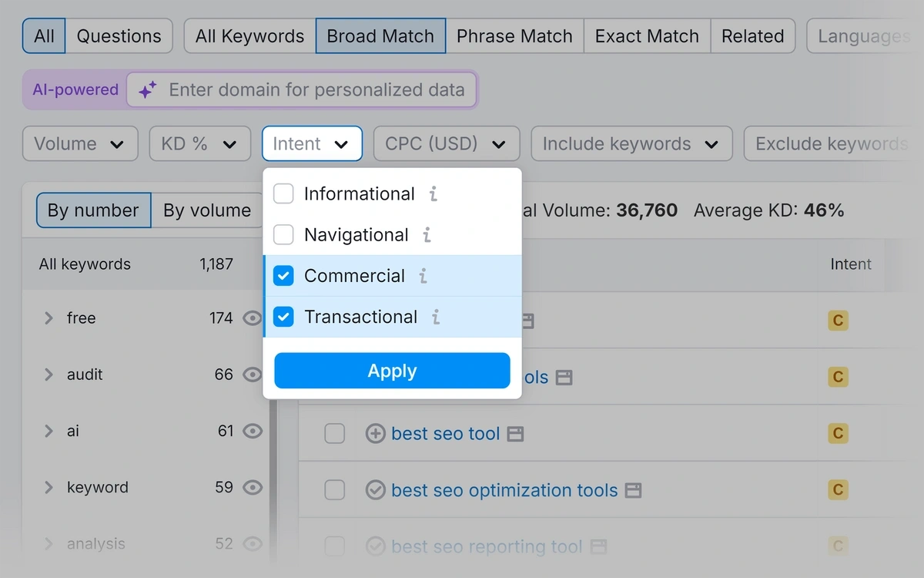
Task: Click the C intent badge for best seo tool
Action: [x=838, y=434]
